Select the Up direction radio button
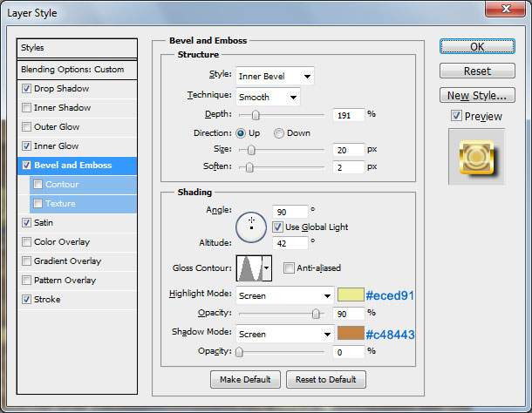Viewport: 532px width, 413px height. (241, 133)
